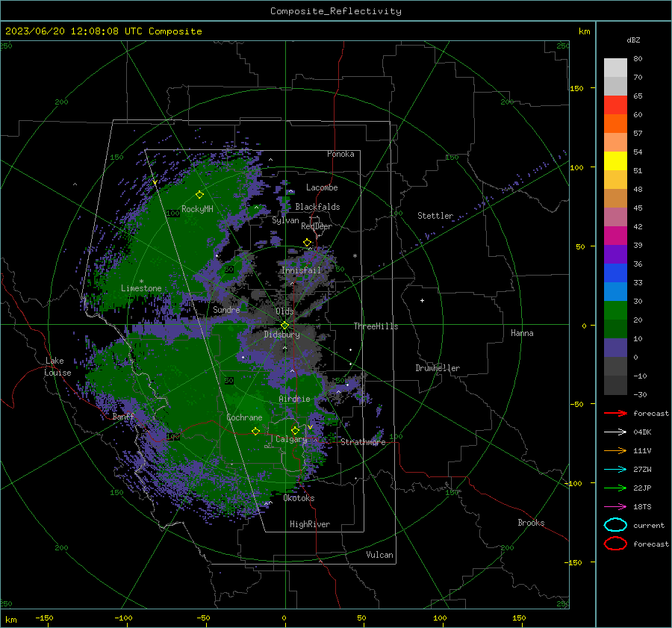Click the Stettler city label
This screenshot has width=672, height=628.
[x=435, y=216]
